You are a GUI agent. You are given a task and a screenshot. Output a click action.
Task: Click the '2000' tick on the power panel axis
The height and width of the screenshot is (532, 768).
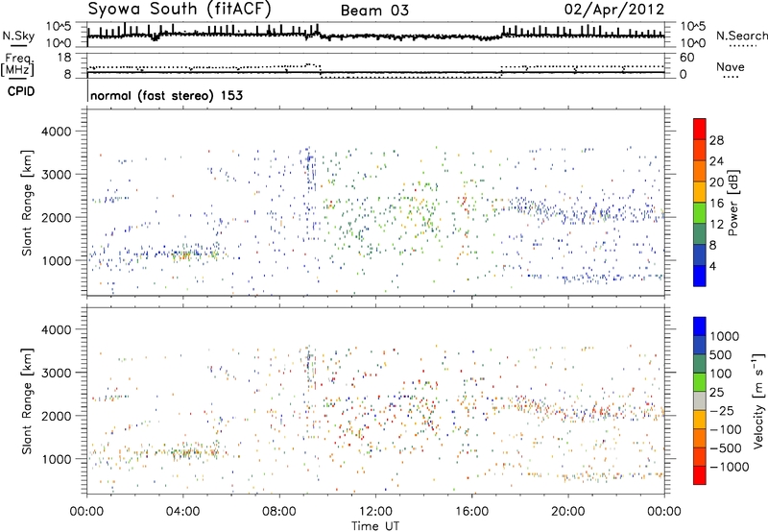(x=57, y=217)
